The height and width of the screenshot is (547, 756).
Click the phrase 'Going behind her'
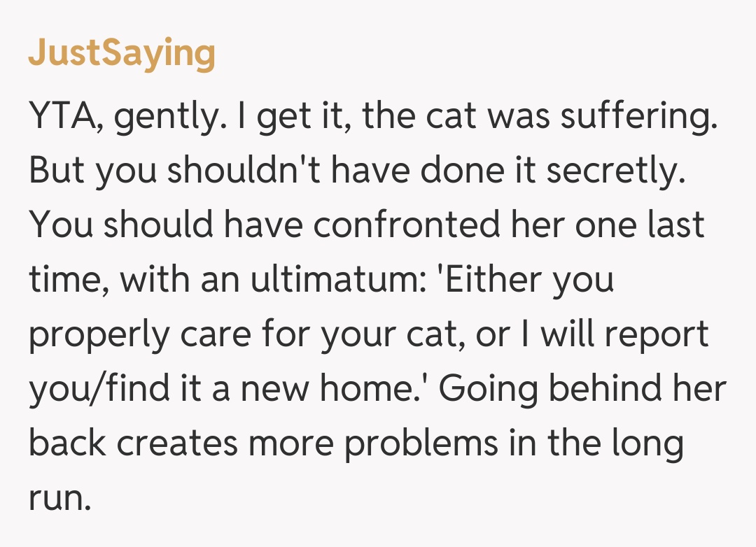click(582, 390)
